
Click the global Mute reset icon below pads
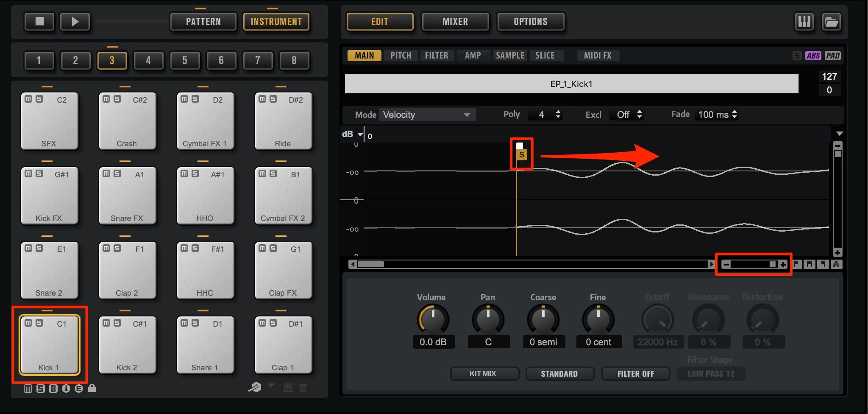click(x=28, y=389)
